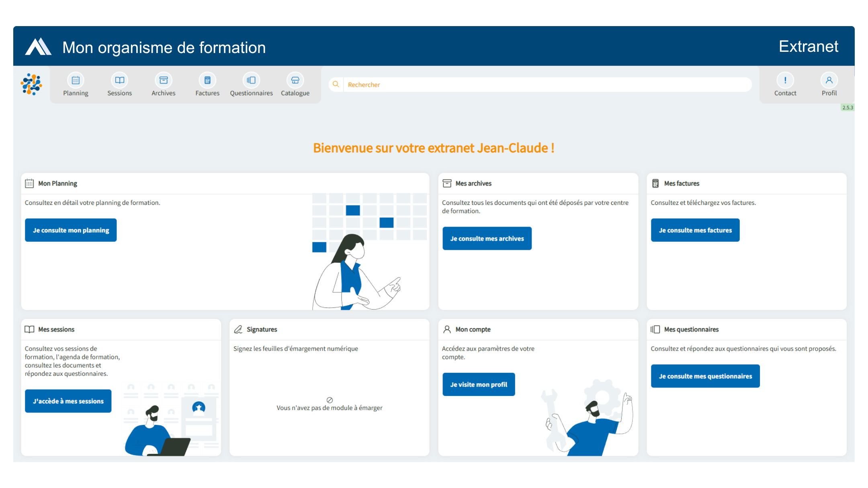
Task: Open the Factures calculator icon in navbar
Action: (x=207, y=80)
